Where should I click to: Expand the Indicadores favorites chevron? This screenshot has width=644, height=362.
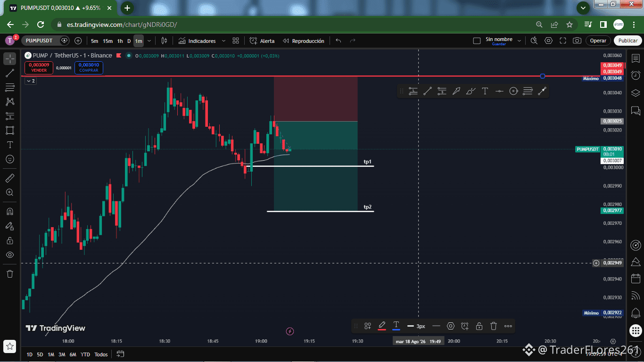click(x=223, y=41)
